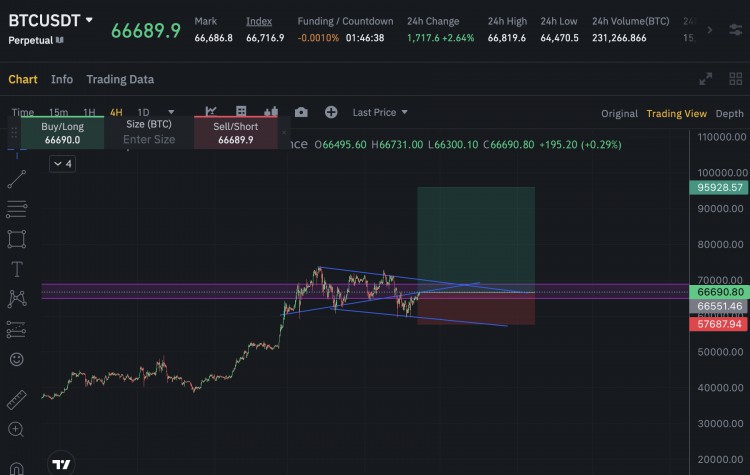The height and width of the screenshot is (475, 750).
Task: Open the Last Price dropdown
Action: pos(380,112)
